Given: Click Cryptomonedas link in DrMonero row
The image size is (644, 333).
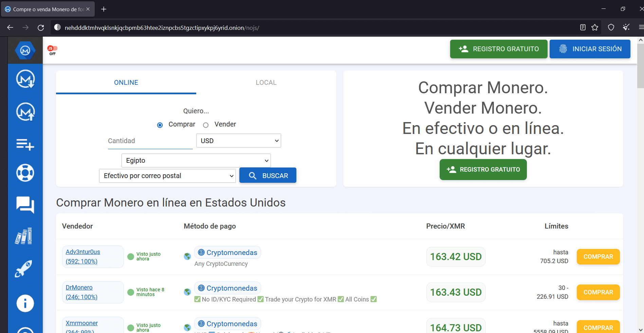Looking at the screenshot, I should coord(227,288).
